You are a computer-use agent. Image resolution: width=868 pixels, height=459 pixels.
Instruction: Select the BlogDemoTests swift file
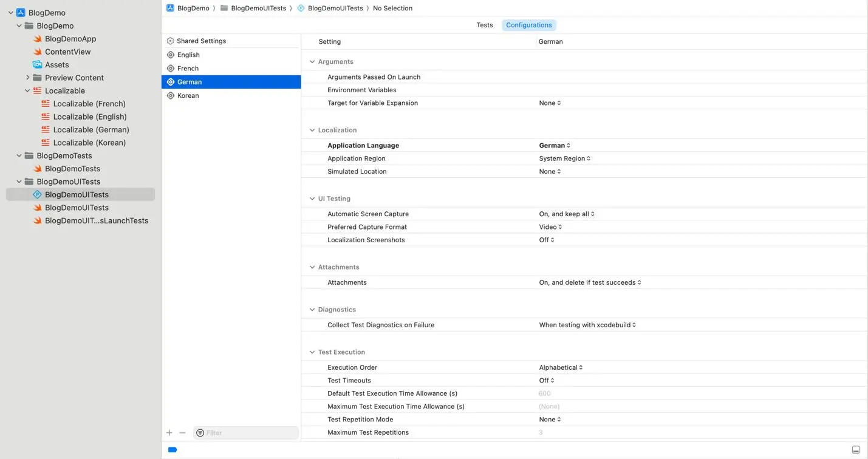tap(72, 169)
